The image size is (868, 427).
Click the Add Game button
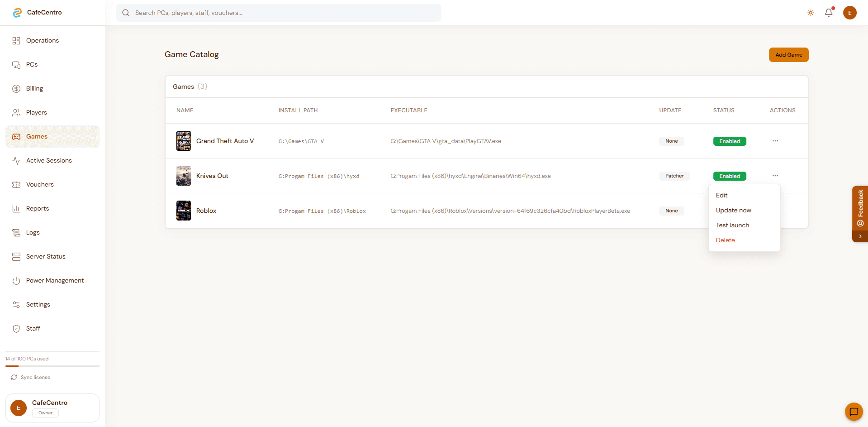[x=789, y=55]
